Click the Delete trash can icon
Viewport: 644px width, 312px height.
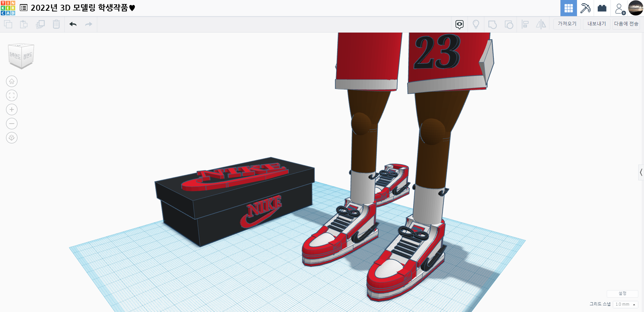pos(56,24)
